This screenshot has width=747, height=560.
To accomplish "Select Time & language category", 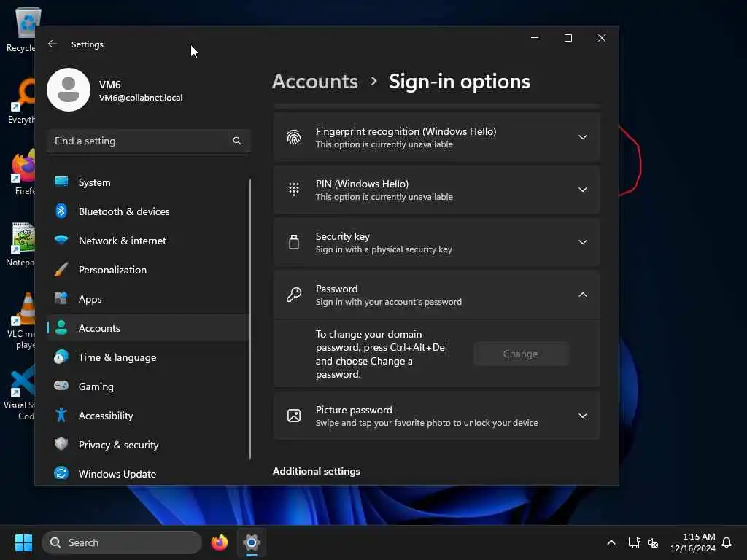I will [147, 357].
